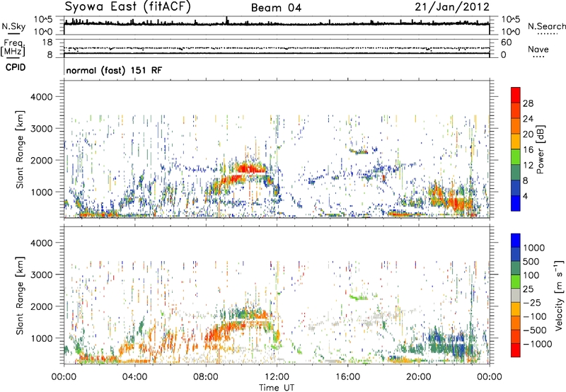Click '3000' on the velocity panel's range axis
This screenshot has width=566, height=392.
click(41, 275)
